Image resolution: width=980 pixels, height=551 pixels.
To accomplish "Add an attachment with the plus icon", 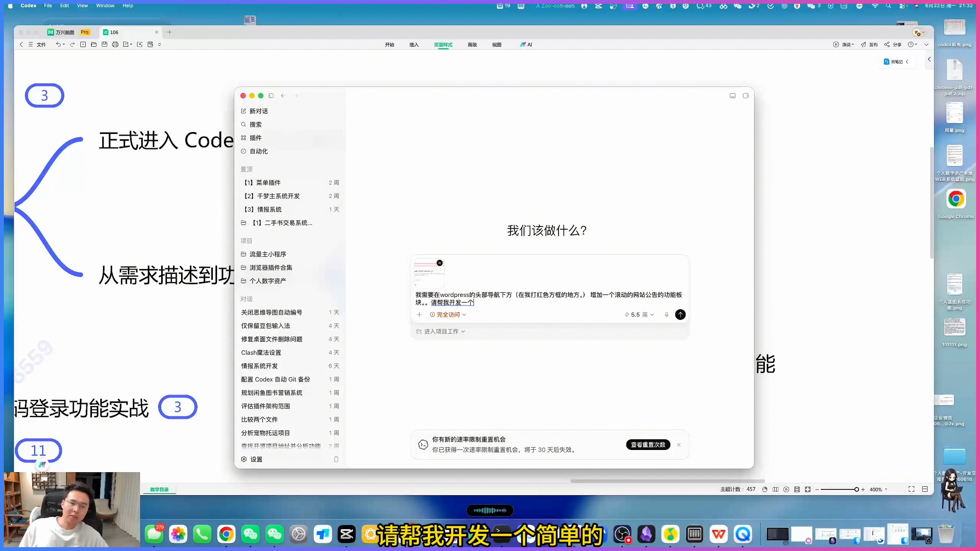I will 419,315.
